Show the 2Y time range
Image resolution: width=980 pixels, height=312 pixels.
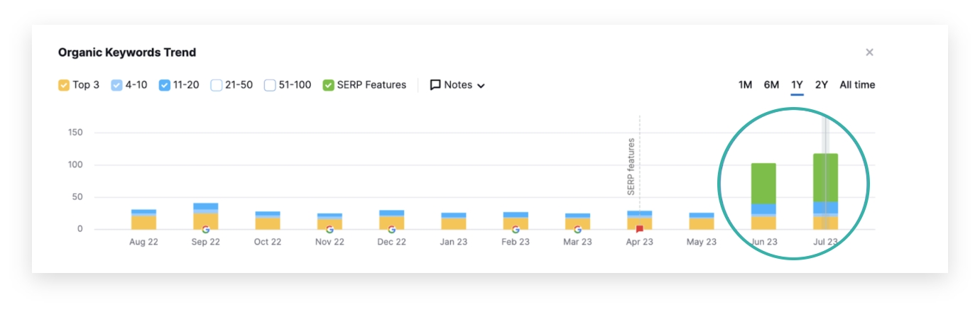(x=822, y=85)
